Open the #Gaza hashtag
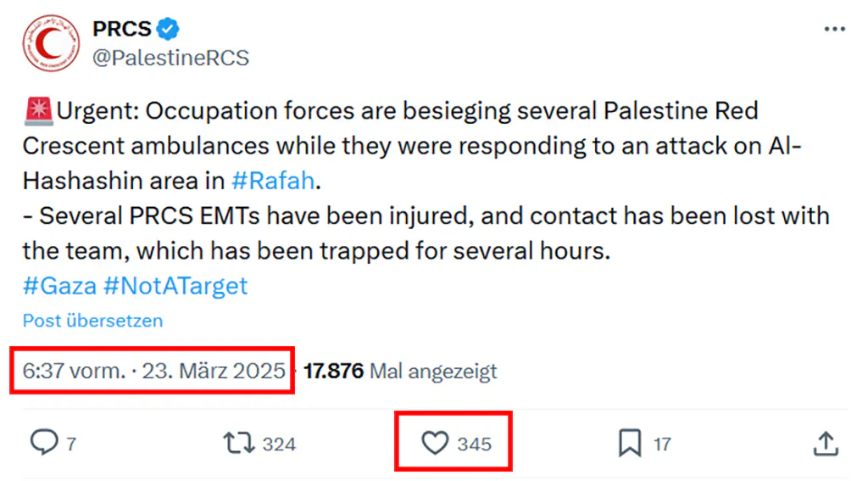Image resolution: width=868 pixels, height=481 pixels. [x=58, y=285]
